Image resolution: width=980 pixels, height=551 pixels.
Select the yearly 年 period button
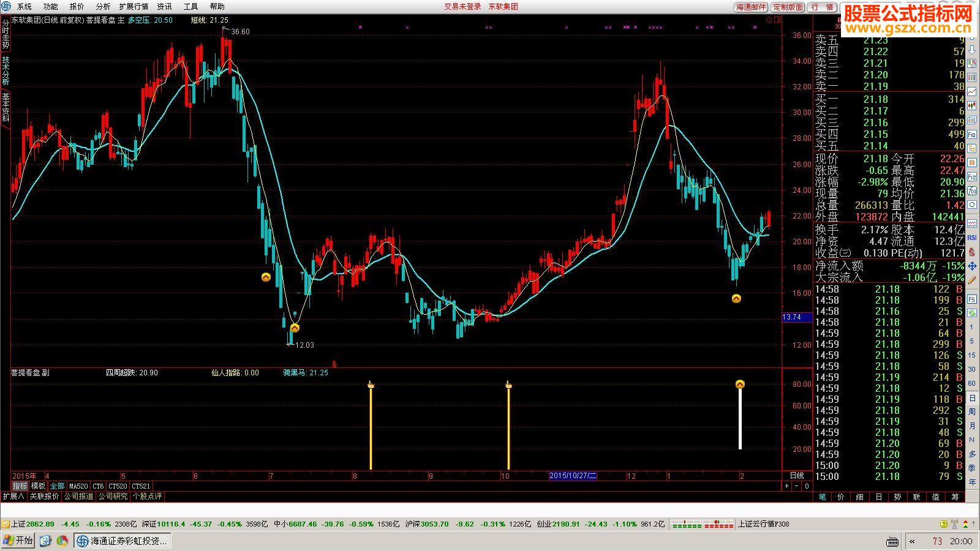coord(972,482)
